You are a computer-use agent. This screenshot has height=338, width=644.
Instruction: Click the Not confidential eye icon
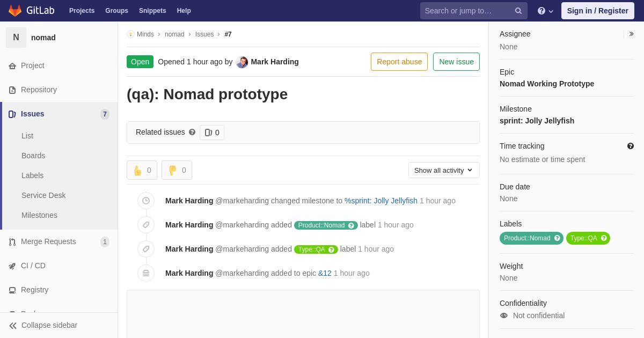coord(504,315)
